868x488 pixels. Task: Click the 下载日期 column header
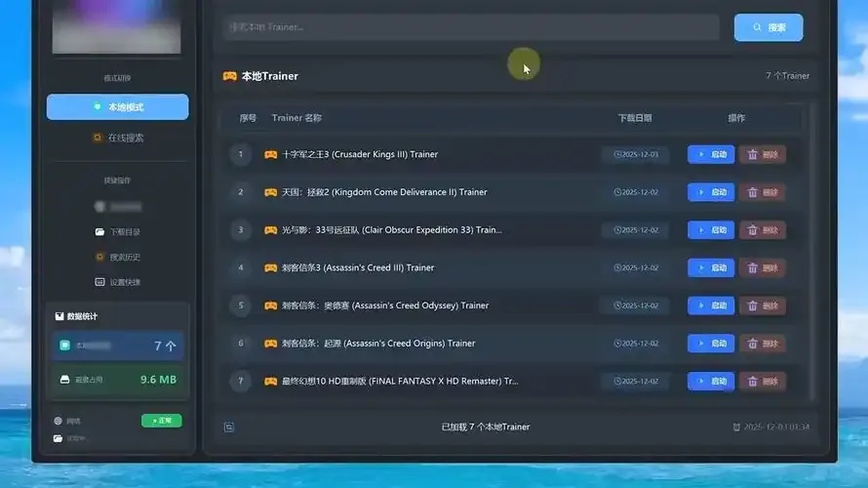[635, 118]
